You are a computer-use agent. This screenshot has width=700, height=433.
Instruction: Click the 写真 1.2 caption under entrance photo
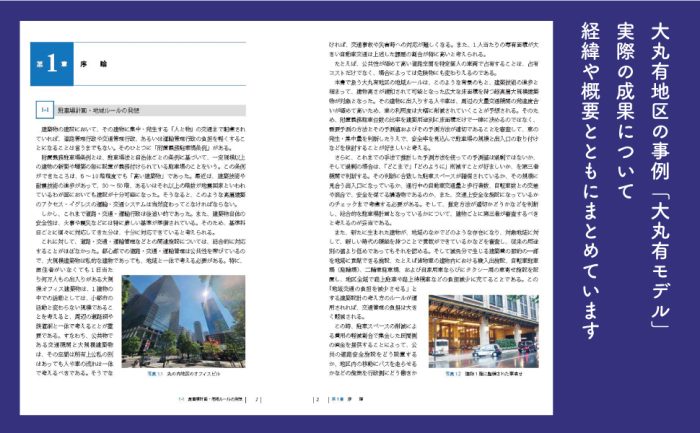[x=483, y=374]
